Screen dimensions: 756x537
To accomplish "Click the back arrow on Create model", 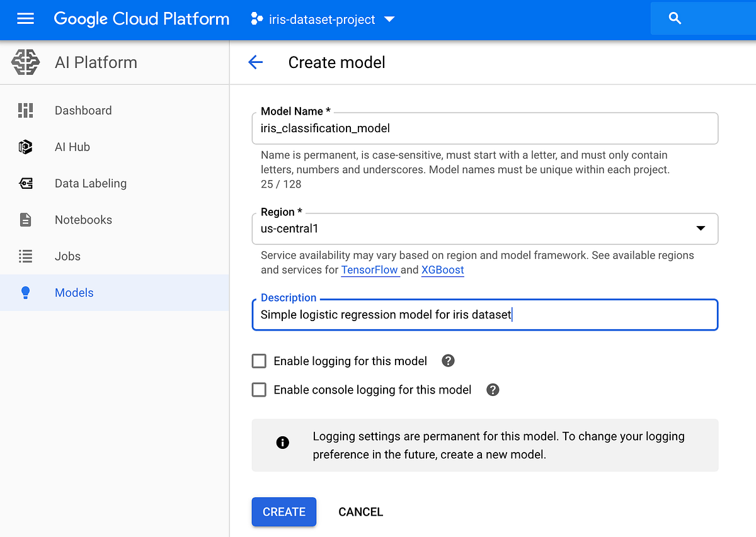I will pos(255,62).
